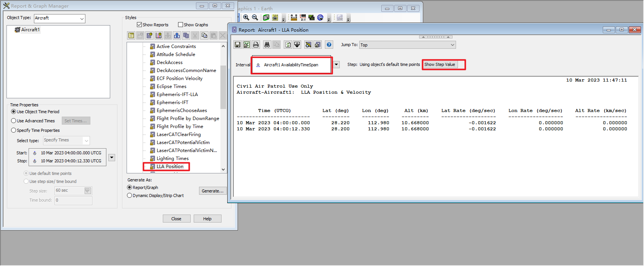Click green camera snapshot icon in graphics window
This screenshot has height=266, width=644.
click(266, 18)
